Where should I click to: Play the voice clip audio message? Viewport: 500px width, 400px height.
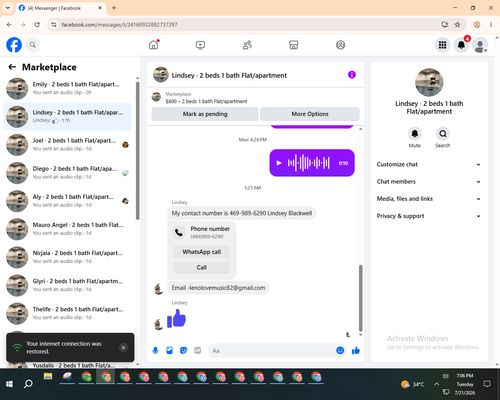(x=279, y=163)
